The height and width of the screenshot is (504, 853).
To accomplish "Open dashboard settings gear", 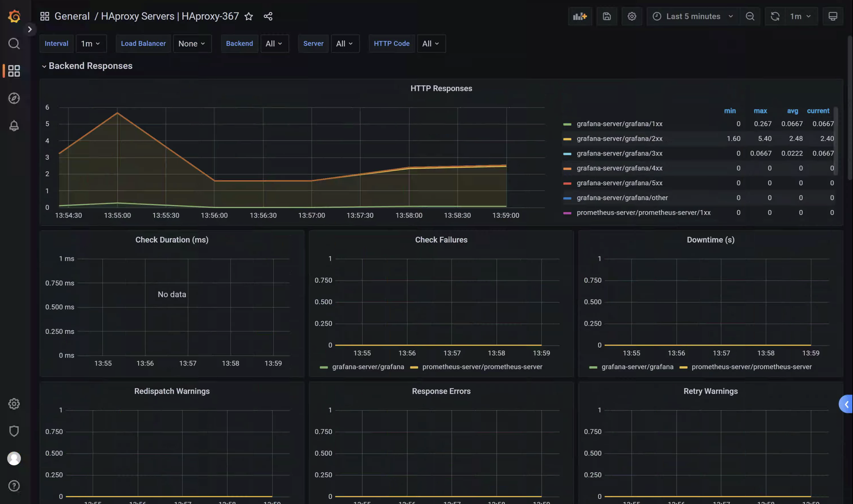I will (x=632, y=16).
